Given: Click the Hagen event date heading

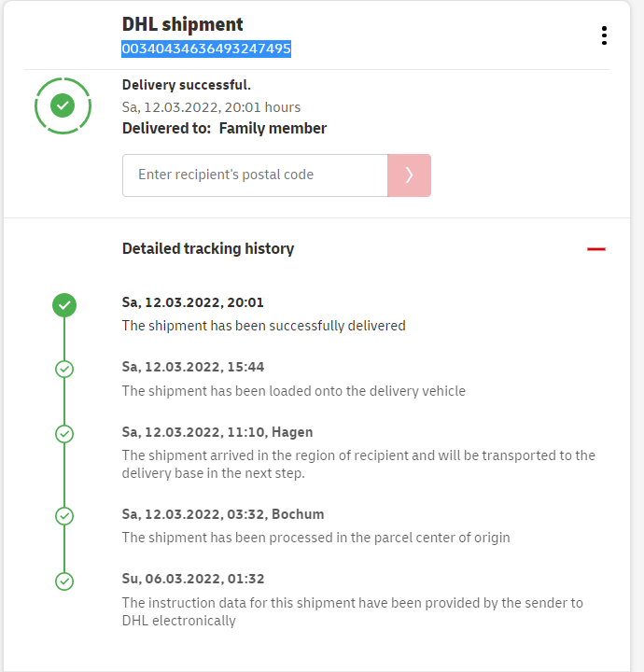Looking at the screenshot, I should click(217, 432).
